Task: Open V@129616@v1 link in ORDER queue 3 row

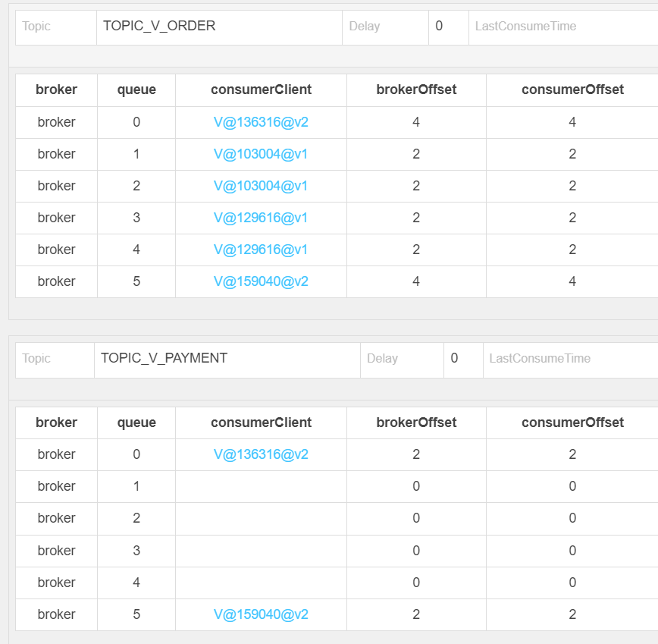Action: click(261, 218)
